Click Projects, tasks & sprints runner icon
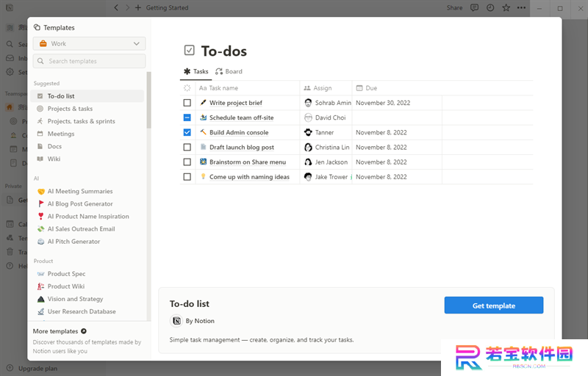This screenshot has height=376, width=588. (x=40, y=121)
